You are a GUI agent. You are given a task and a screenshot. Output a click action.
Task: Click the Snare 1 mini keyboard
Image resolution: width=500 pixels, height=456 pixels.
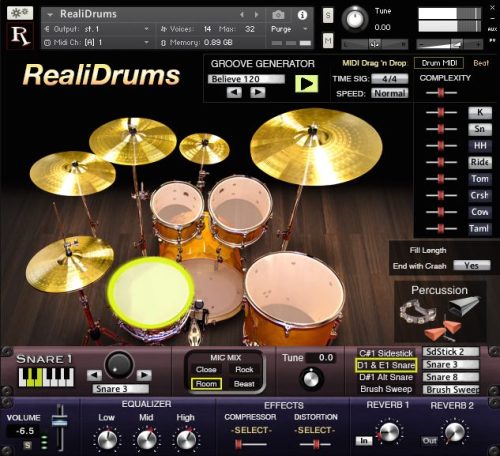point(46,377)
